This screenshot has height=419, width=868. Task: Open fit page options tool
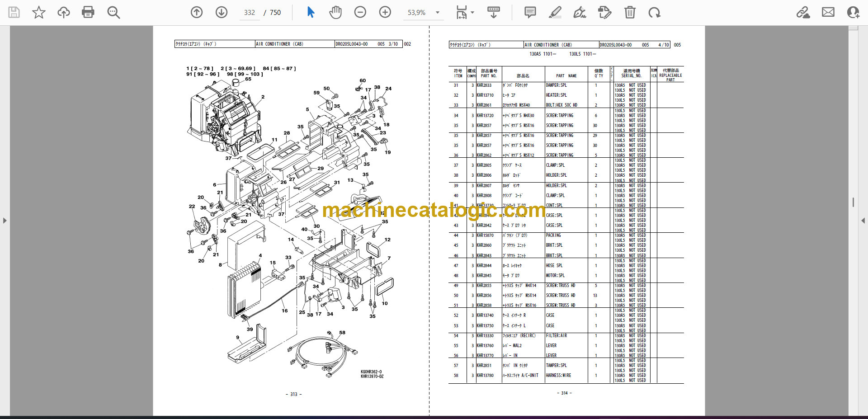click(x=462, y=12)
